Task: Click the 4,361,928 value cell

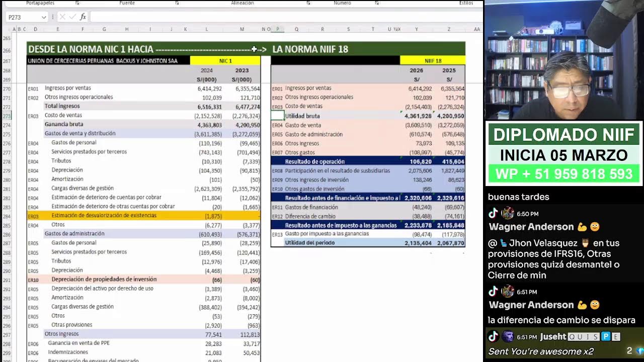Action: pyautogui.click(x=418, y=116)
